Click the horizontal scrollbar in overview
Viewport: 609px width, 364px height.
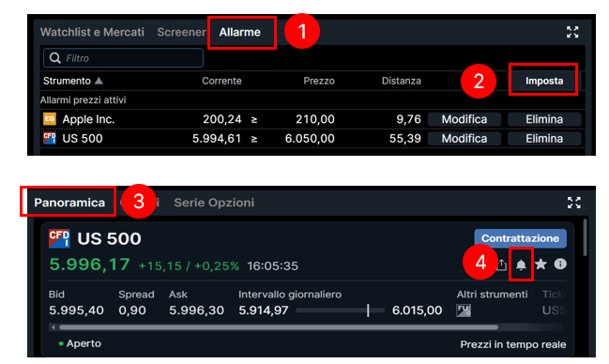tap(279, 327)
